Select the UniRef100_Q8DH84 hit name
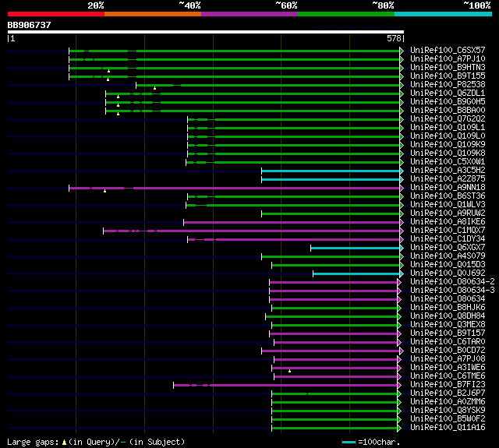Viewport: 499px width, 448px height. [x=448, y=316]
